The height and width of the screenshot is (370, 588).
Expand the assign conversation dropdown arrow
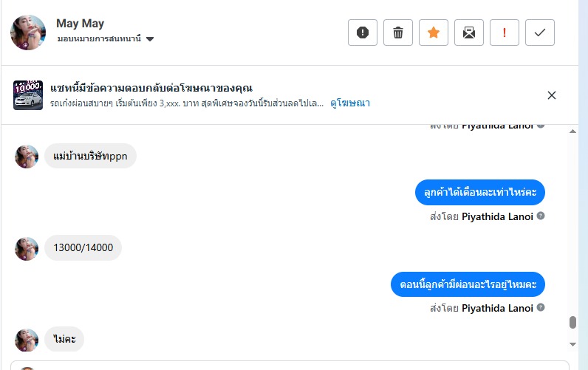150,39
